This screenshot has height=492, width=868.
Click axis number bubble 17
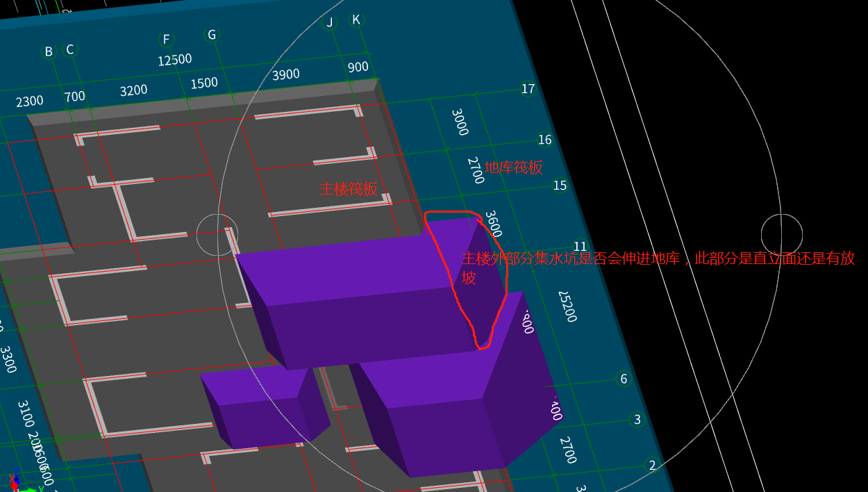[528, 89]
